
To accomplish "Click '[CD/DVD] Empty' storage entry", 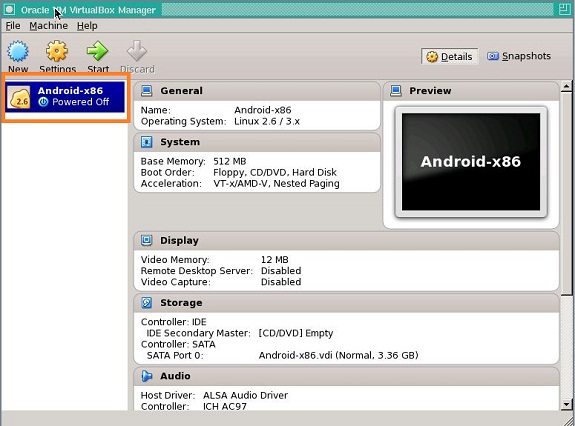I will (296, 333).
